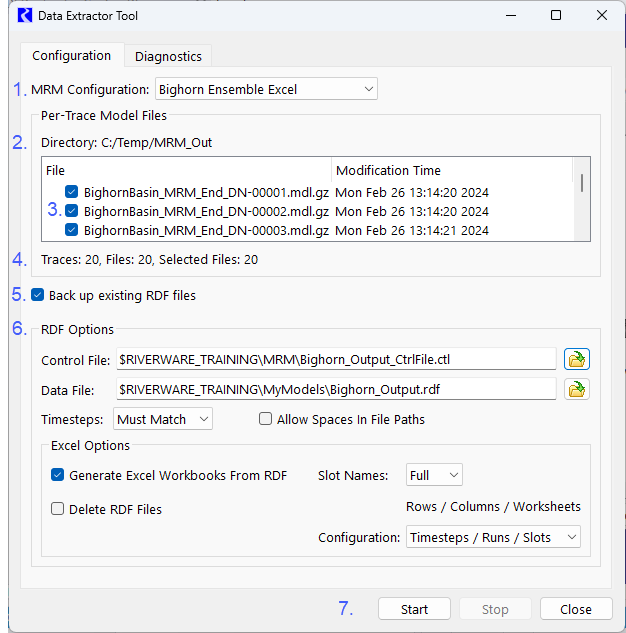Image resolution: width=626 pixels, height=633 pixels.
Task: Click the Modification Time column header
Action: pyautogui.click(x=452, y=170)
